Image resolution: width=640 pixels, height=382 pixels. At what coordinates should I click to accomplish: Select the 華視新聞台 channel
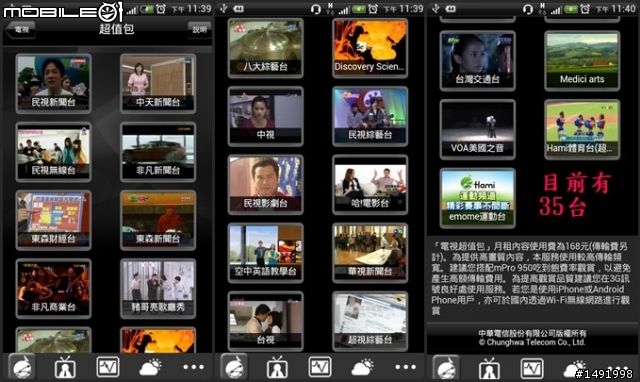(x=370, y=253)
